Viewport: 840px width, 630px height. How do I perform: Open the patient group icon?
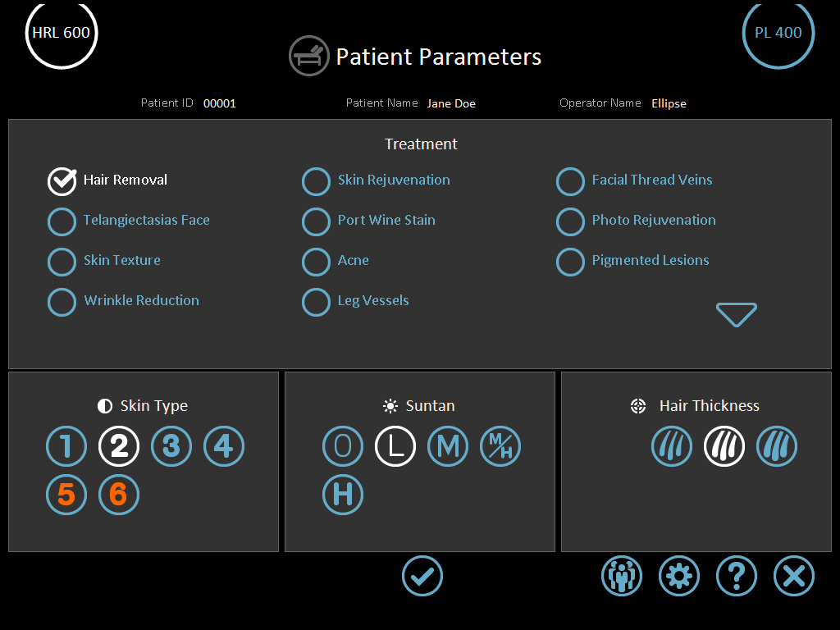pyautogui.click(x=622, y=576)
